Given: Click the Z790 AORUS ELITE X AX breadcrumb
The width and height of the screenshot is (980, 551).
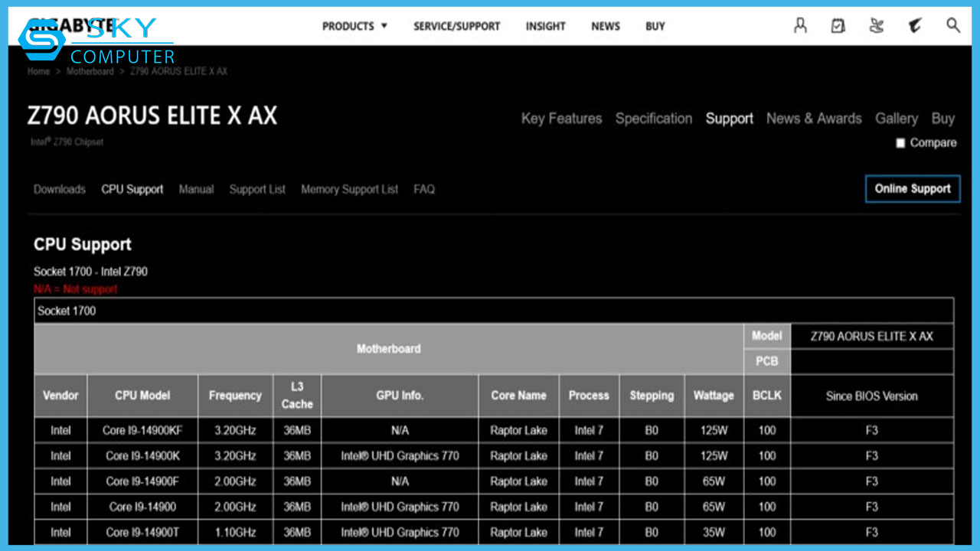Looking at the screenshot, I should coord(178,71).
